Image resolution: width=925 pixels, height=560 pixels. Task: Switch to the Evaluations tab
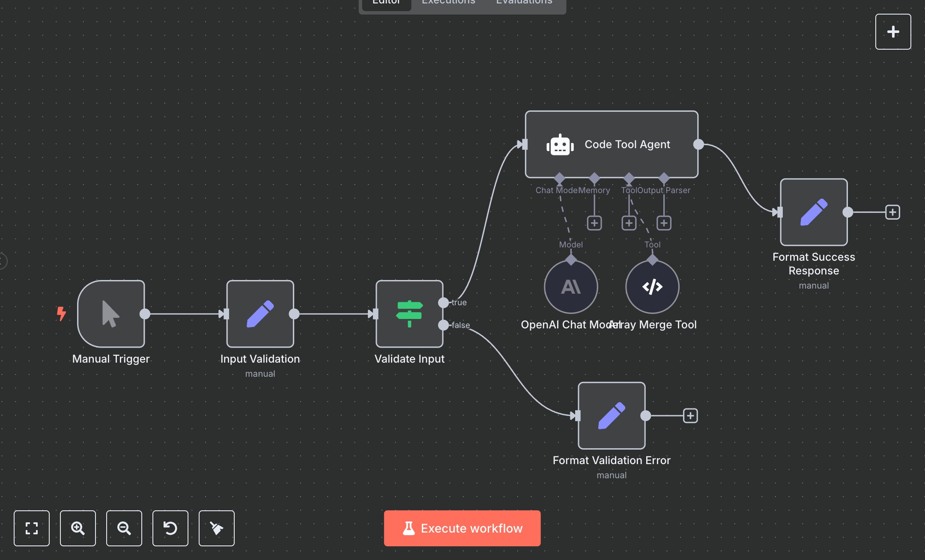tap(523, 3)
